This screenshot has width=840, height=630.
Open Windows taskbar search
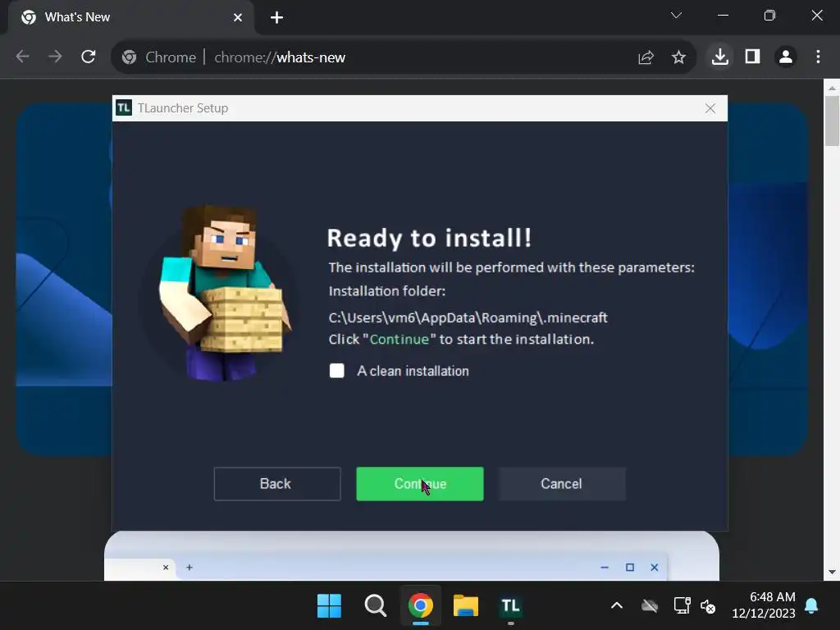(x=375, y=606)
